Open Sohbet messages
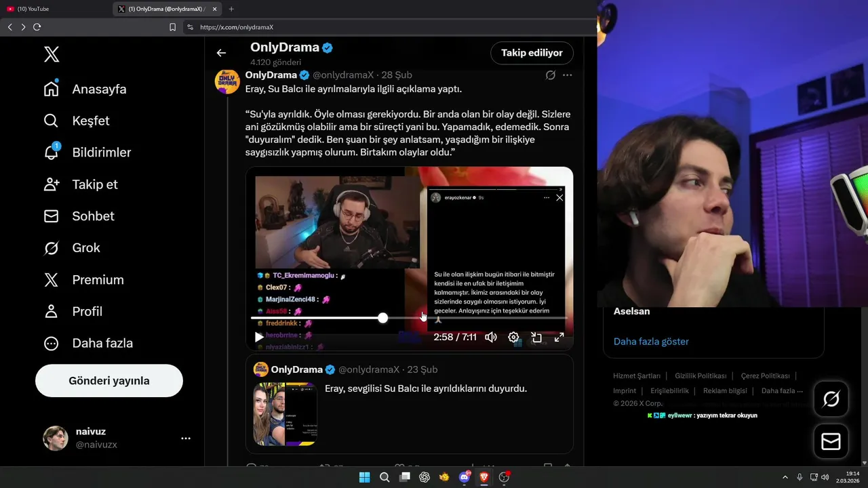 click(x=79, y=216)
